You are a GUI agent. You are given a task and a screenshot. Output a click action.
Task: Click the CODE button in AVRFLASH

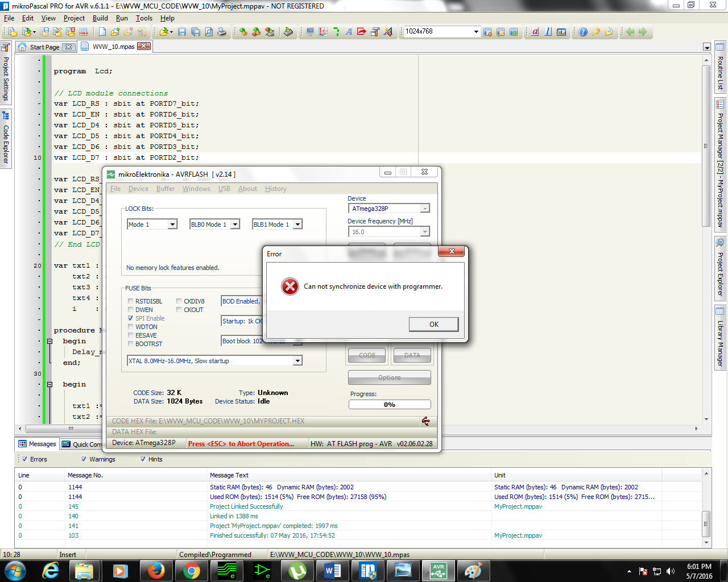[x=367, y=356]
